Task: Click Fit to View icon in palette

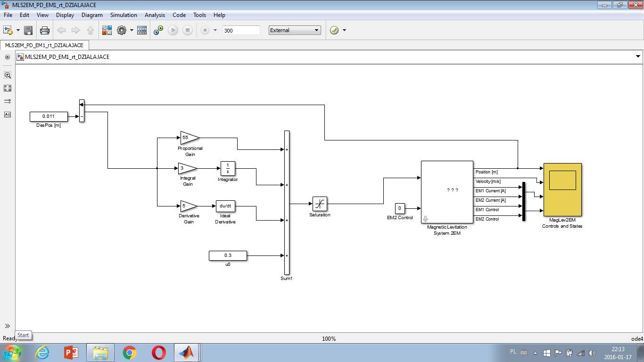Action: [x=8, y=88]
